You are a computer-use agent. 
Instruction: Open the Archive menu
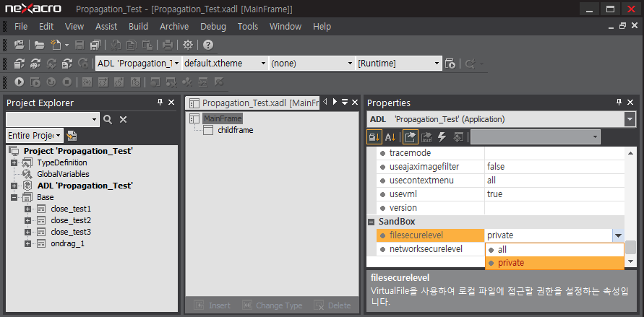[174, 27]
